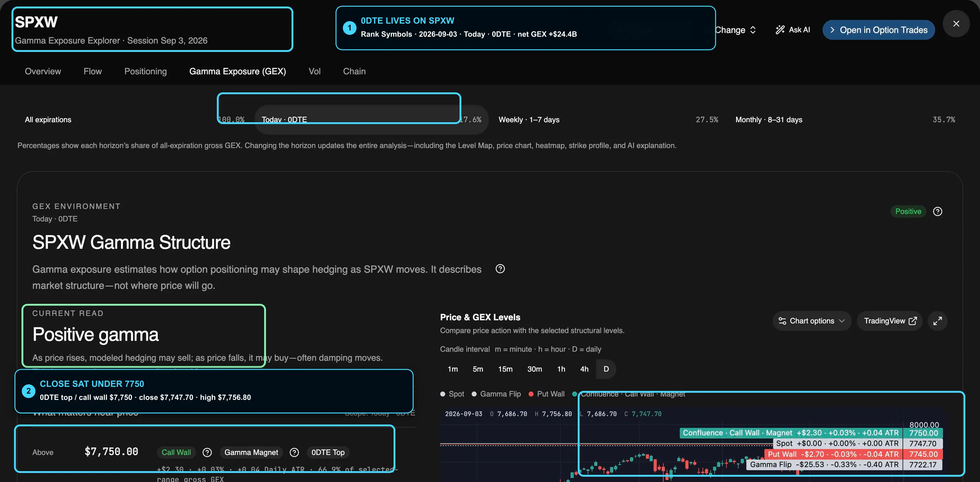This screenshot has width=980, height=482.
Task: Click the 27.5% weekly share value
Action: point(707,120)
